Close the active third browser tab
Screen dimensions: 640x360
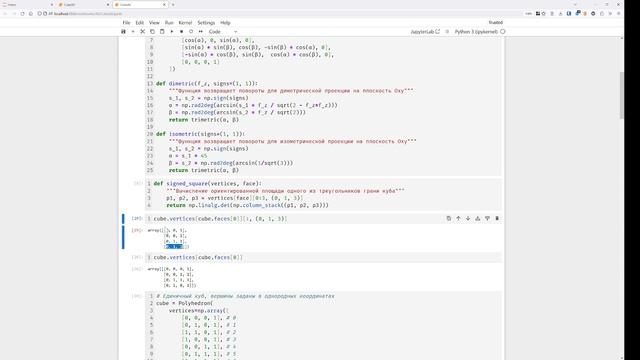tap(164, 4)
